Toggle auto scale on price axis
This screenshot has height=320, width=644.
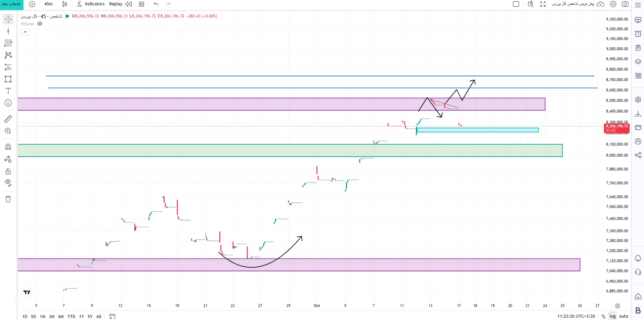click(x=624, y=316)
